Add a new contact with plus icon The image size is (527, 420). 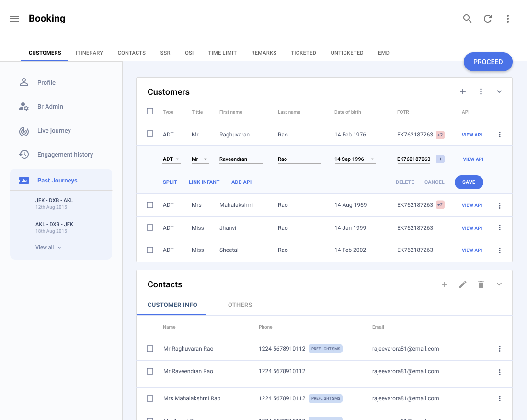[444, 284]
